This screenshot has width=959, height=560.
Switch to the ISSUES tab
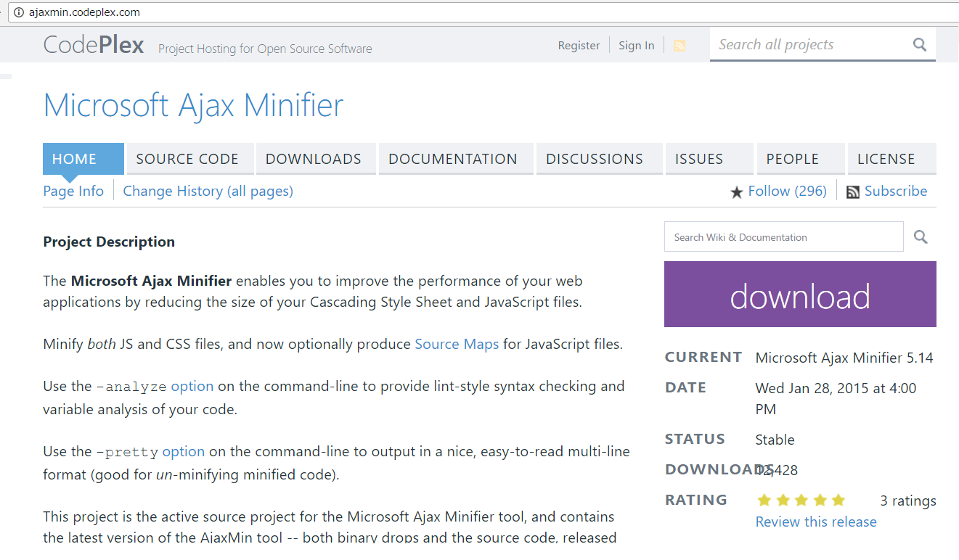tap(709, 159)
